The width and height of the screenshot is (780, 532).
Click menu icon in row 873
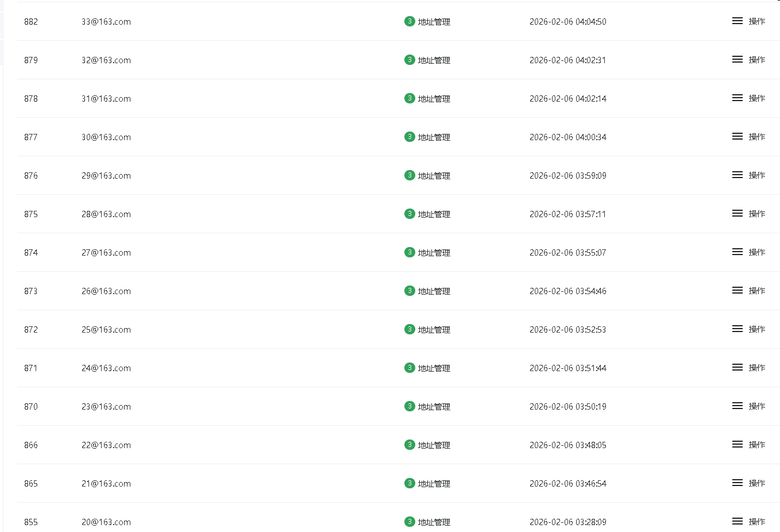coord(737,291)
